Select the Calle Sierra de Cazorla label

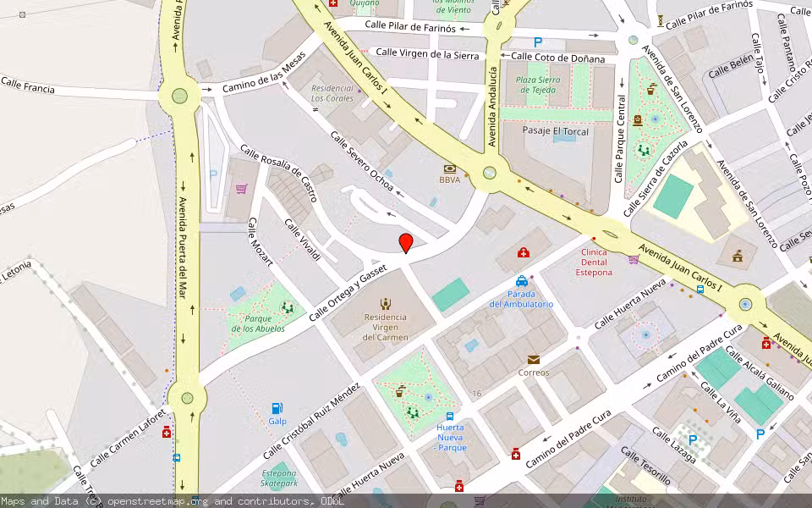click(655, 179)
